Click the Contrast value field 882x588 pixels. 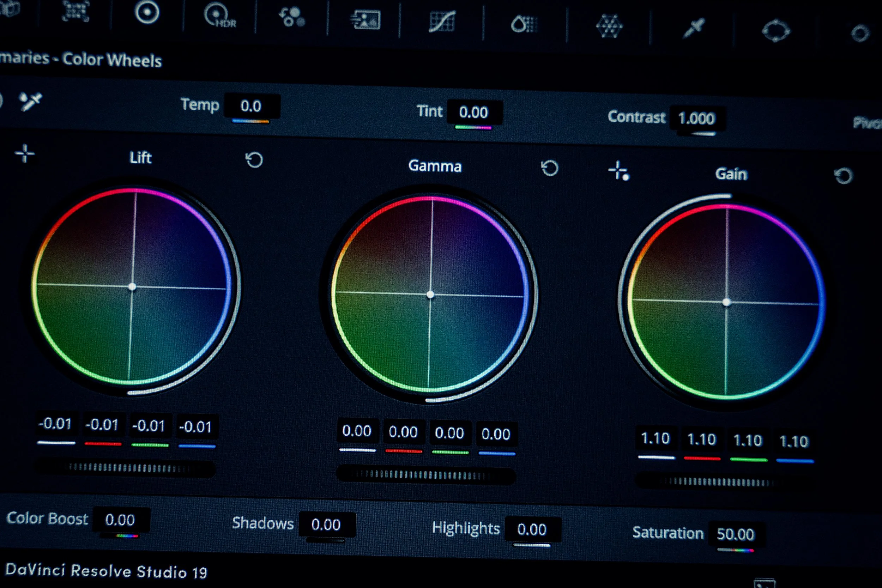(696, 119)
